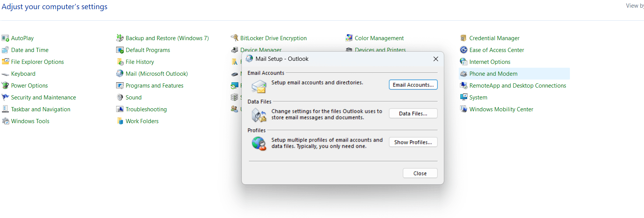Open Programs and Features link

154,86
